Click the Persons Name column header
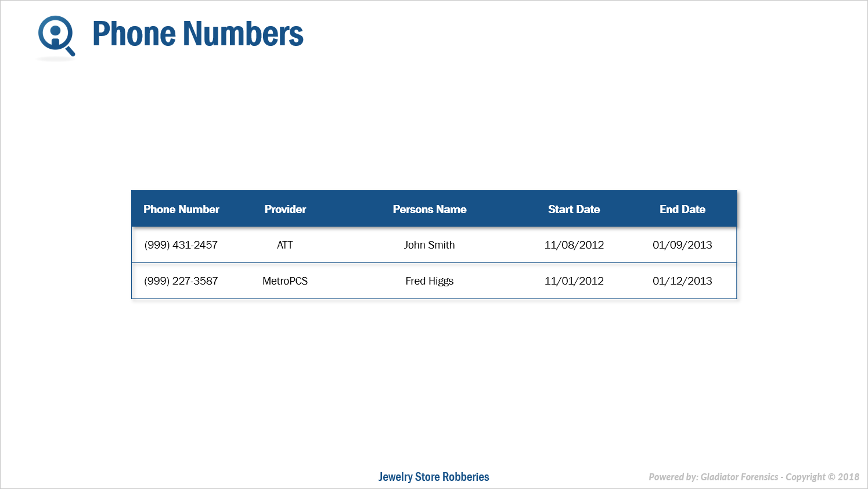Image resolution: width=868 pixels, height=489 pixels. (430, 209)
